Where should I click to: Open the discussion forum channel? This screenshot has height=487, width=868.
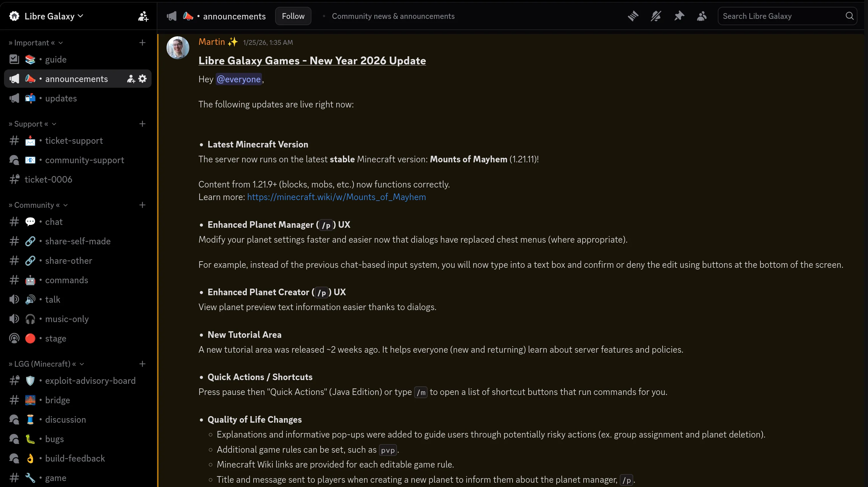pyautogui.click(x=78, y=420)
